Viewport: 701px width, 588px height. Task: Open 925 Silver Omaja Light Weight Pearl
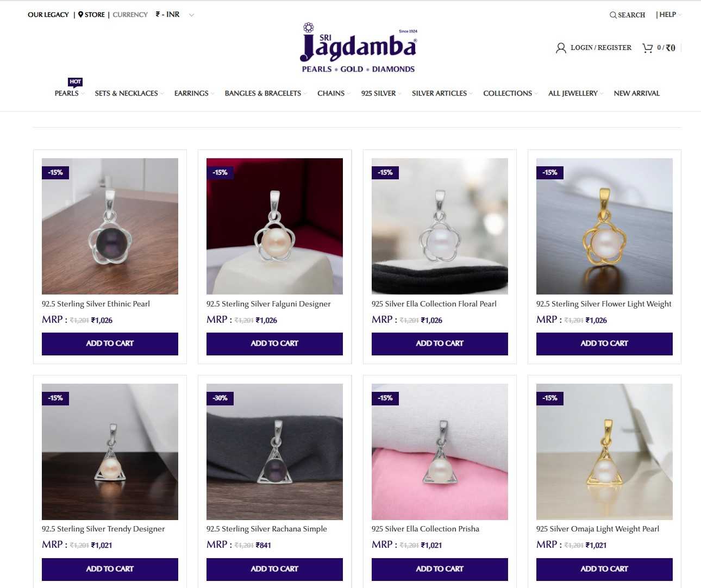click(598, 529)
